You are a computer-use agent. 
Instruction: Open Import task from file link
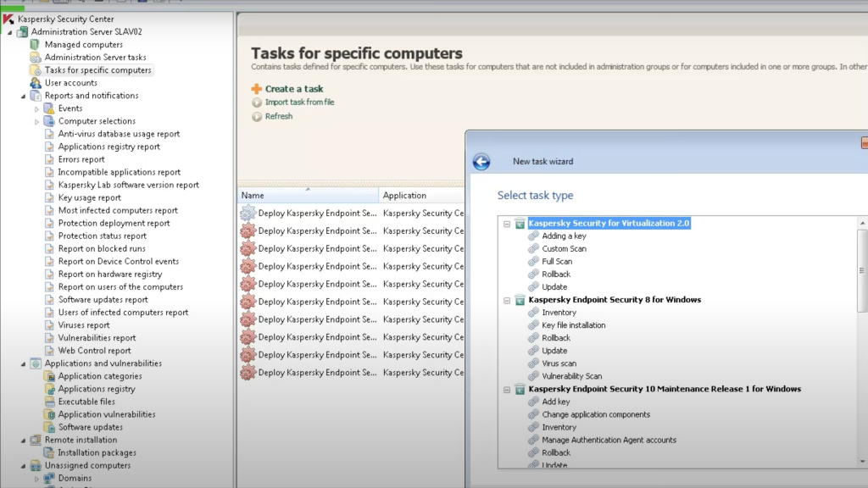tap(299, 102)
